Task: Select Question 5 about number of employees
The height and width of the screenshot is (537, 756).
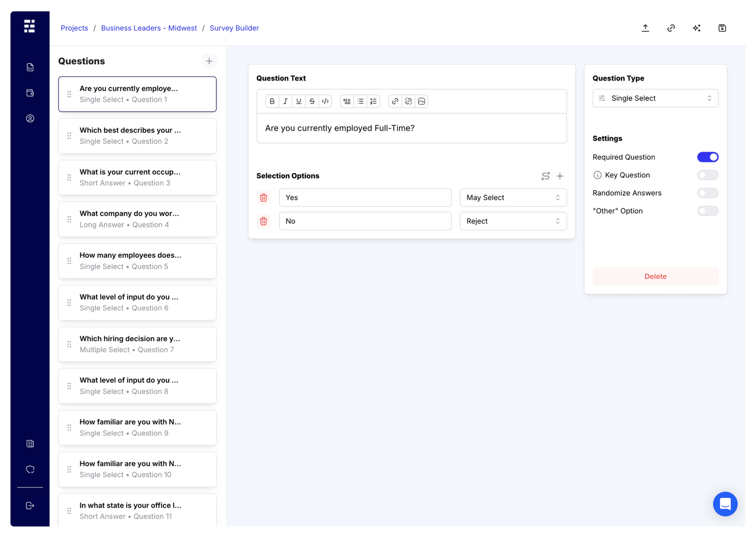Action: (137, 261)
